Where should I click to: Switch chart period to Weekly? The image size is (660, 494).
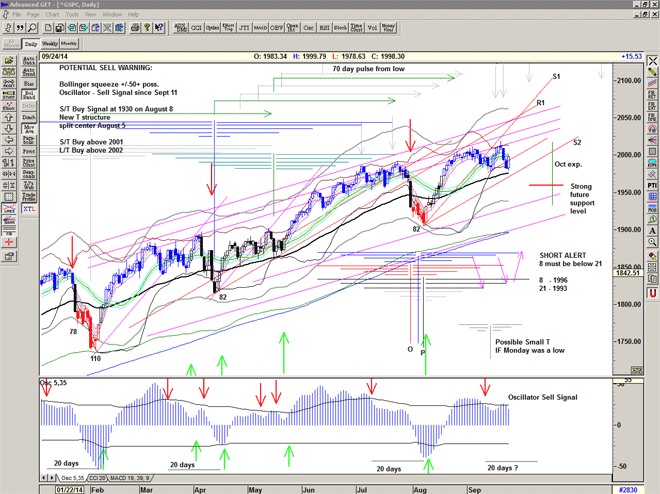(48, 44)
